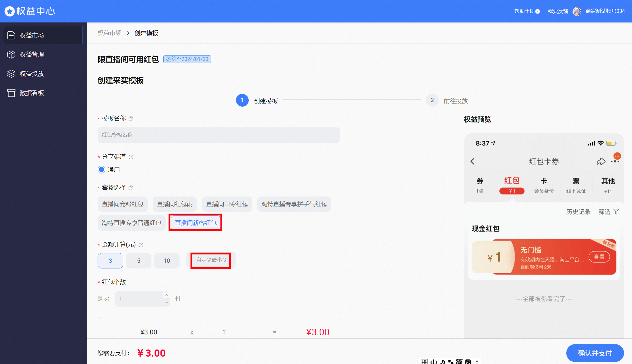The image size is (632, 364).
Task: Click the ¥3.00 total payment amount
Action: pos(151,353)
